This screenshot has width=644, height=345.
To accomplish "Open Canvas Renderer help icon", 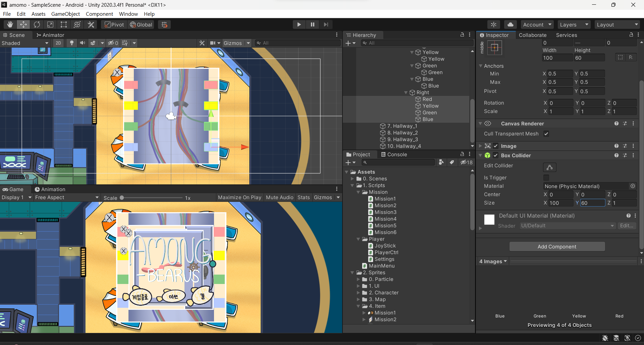I will (x=616, y=124).
